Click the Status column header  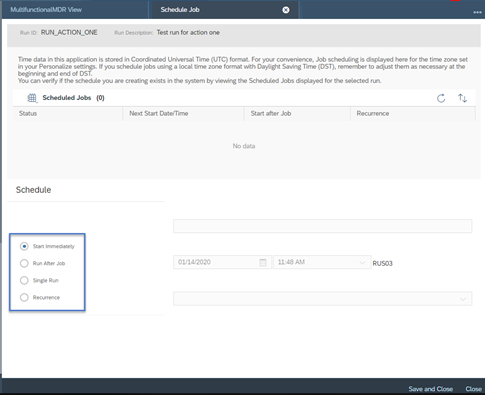click(68, 113)
